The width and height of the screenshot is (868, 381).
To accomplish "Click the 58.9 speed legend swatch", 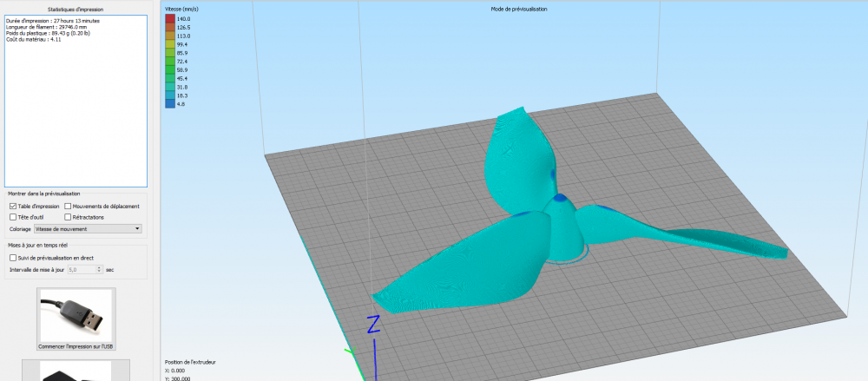I will click(x=170, y=70).
